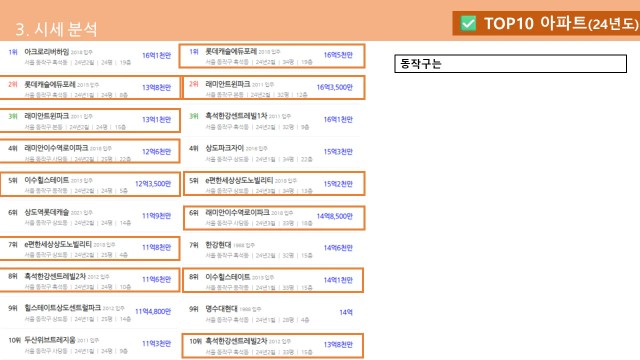Screen dimensions: 640x360
Task: Click the 13억8천만 price of 흑석한강센트레빌2차
Action: [x=338, y=345]
